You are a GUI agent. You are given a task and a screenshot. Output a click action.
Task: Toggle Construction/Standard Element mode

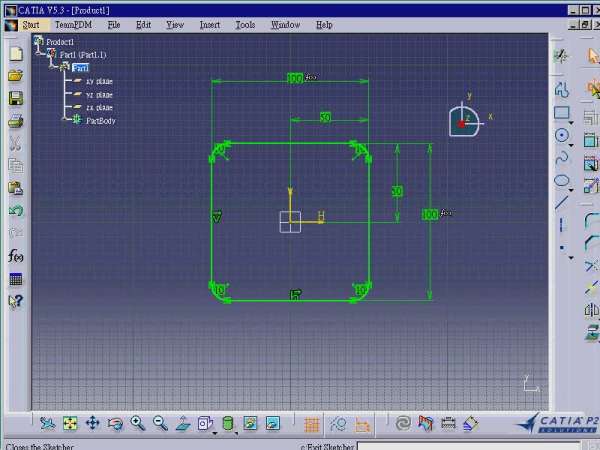coord(338,424)
